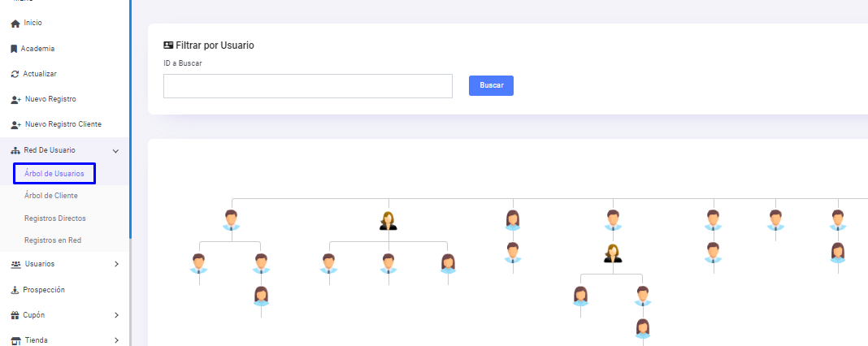Click the Inicio home icon
The image size is (868, 346).
15,23
